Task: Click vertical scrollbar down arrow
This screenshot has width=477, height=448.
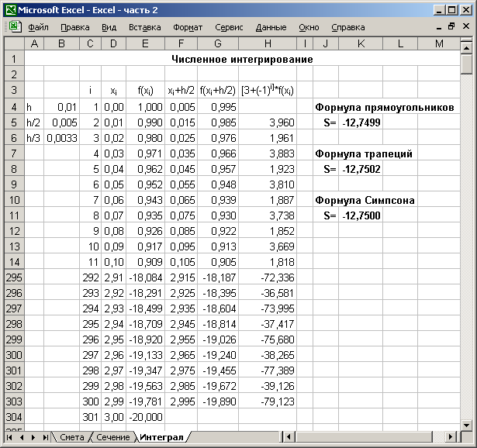Action: point(466,425)
